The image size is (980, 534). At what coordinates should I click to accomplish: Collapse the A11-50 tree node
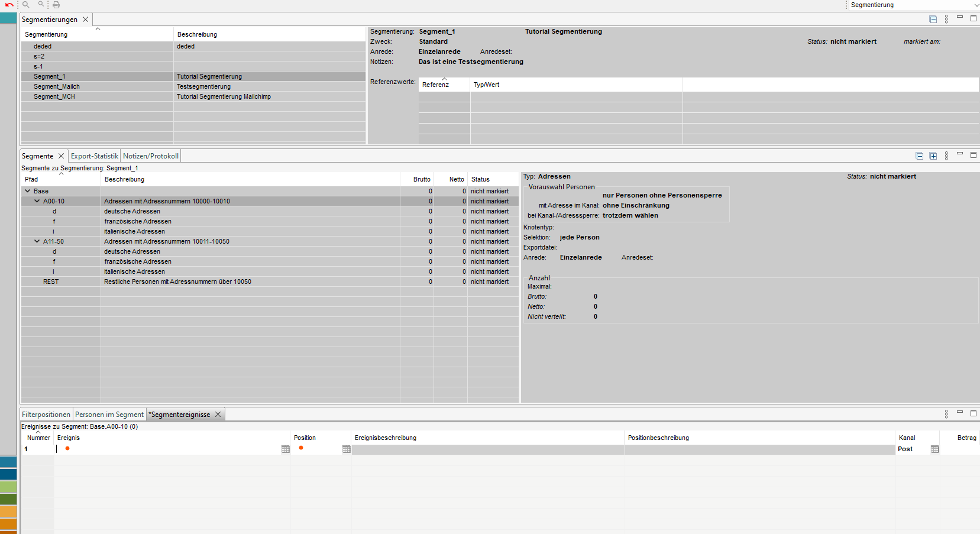point(37,241)
